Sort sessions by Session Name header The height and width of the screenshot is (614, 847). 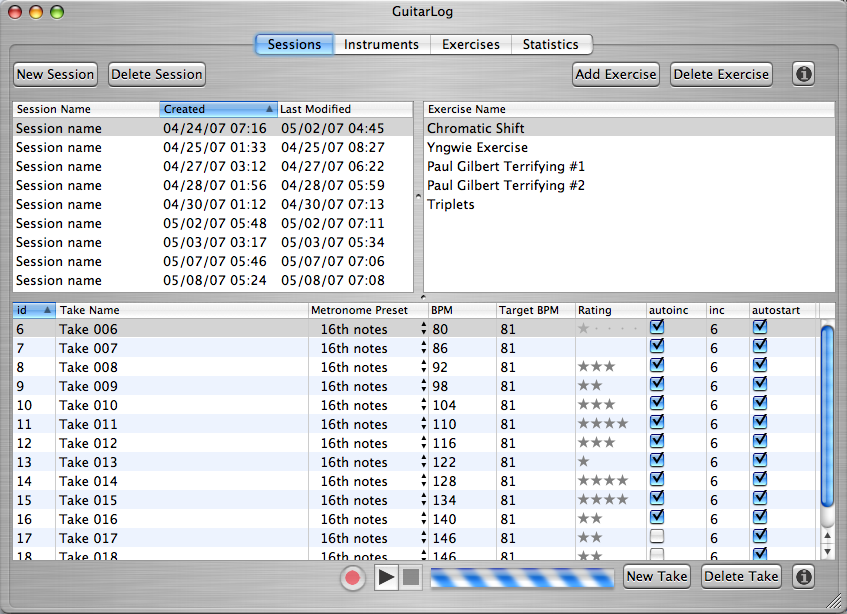(86, 109)
